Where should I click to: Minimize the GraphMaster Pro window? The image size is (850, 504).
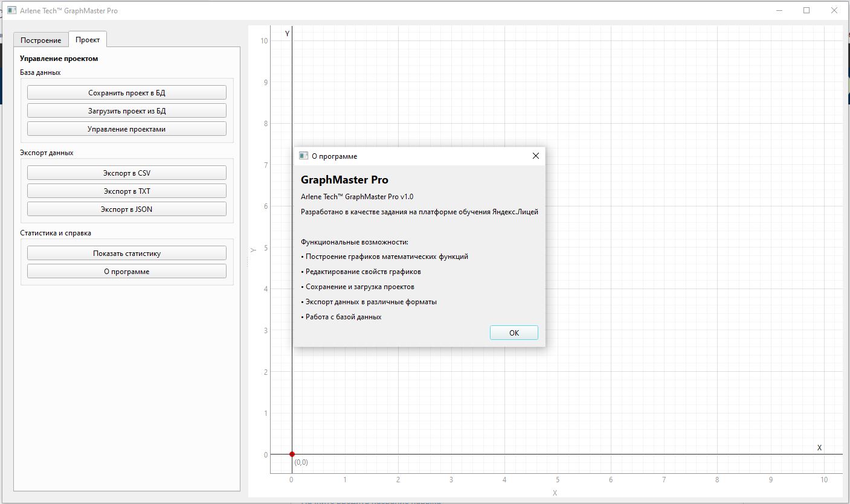point(779,10)
